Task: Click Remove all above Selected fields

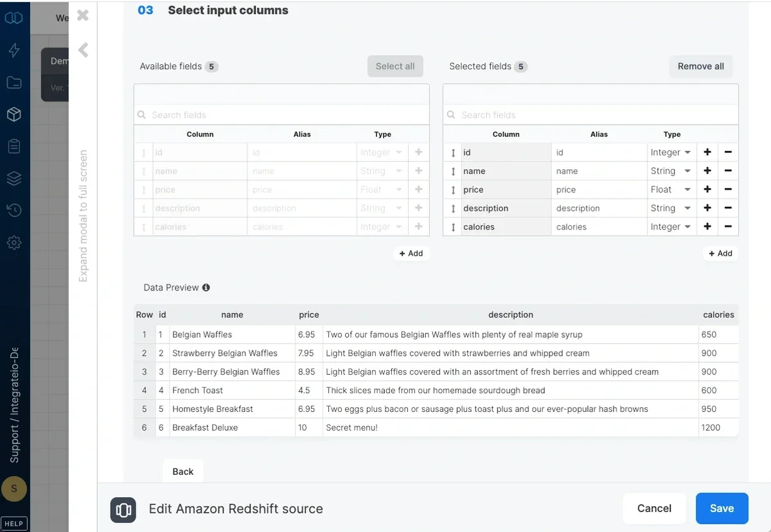Action: point(700,66)
